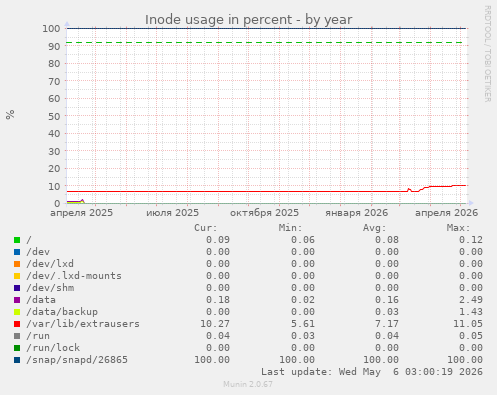Viewport: 497px width, 395px height.
Task: Click the max value 0.05 for /run
Action: [471, 336]
